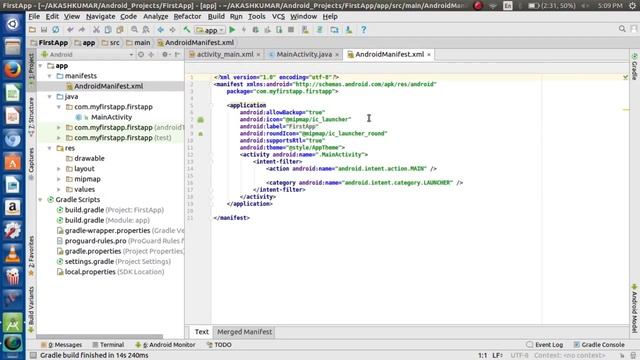Open VLC from Ubuntu launcher
This screenshot has width=640, height=360.
[12, 254]
